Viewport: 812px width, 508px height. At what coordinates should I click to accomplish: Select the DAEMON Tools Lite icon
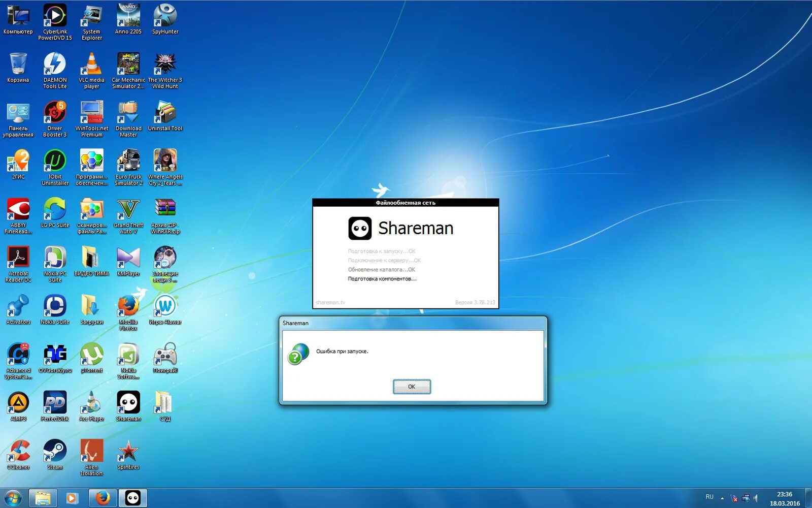coord(55,71)
